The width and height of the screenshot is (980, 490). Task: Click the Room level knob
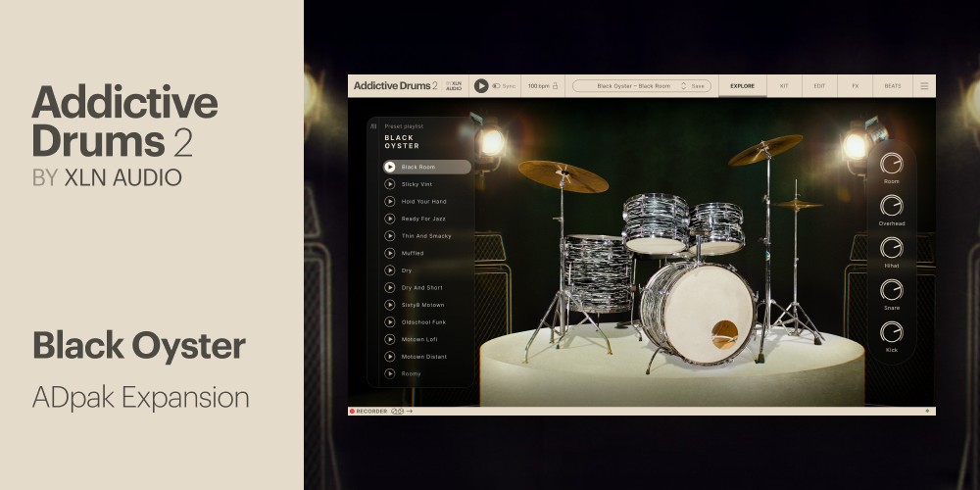(891, 164)
